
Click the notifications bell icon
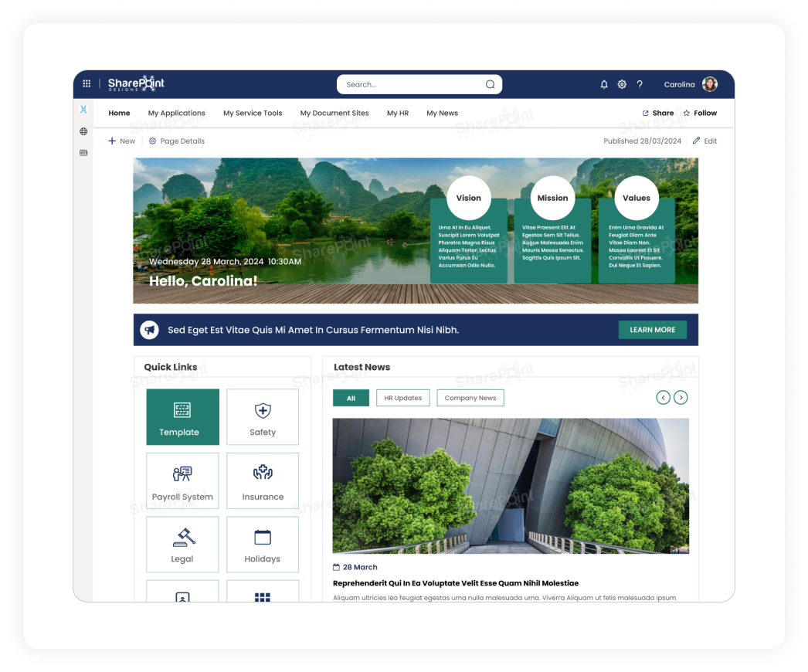coord(604,84)
